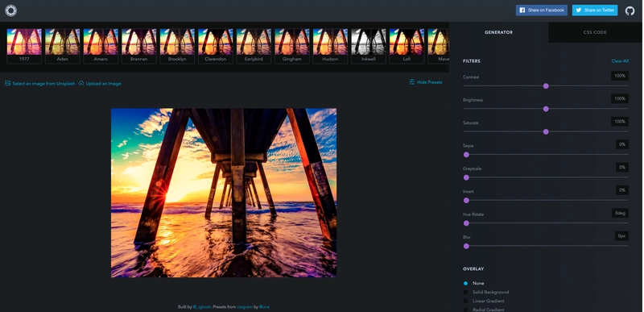Select the Solid Background overlay option
644x312 pixels.
[x=486, y=293]
